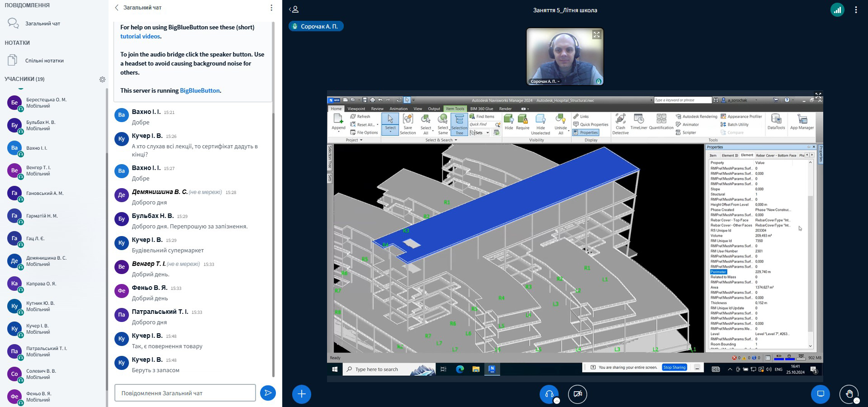The height and width of the screenshot is (407, 868).
Task: Expand the Project group dropdown
Action: point(355,140)
